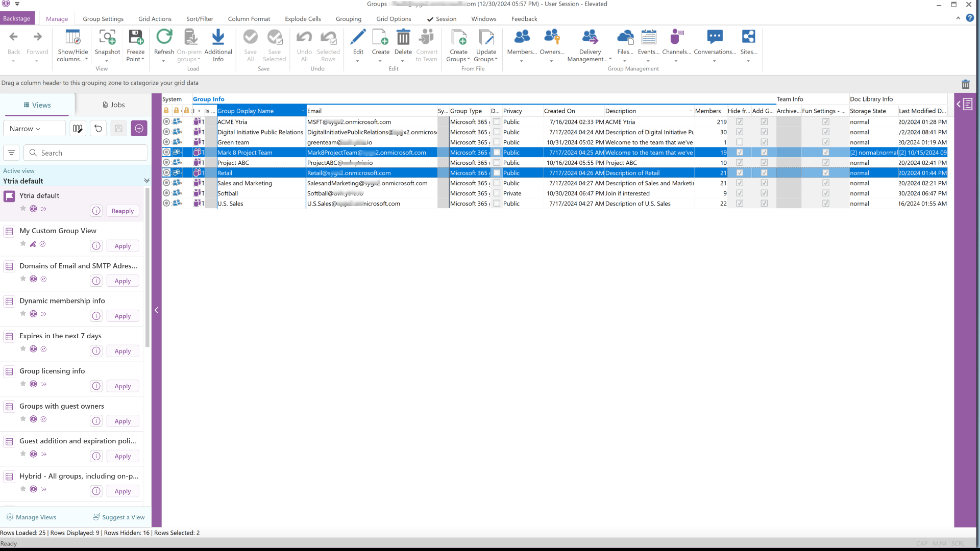Click the Delete trash icon in ribbon
This screenshot has height=551, width=980.
coord(403,37)
